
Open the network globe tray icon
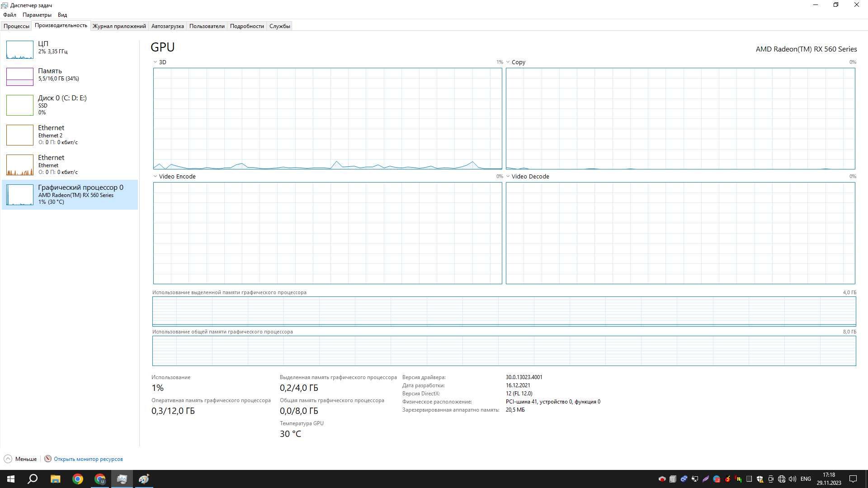[782, 479]
